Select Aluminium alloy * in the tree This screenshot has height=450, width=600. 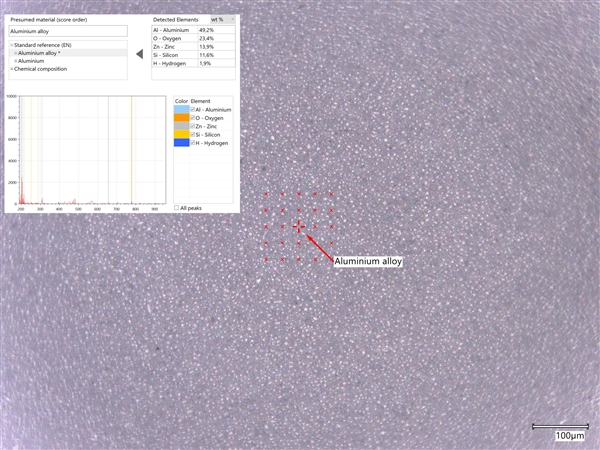pos(40,53)
